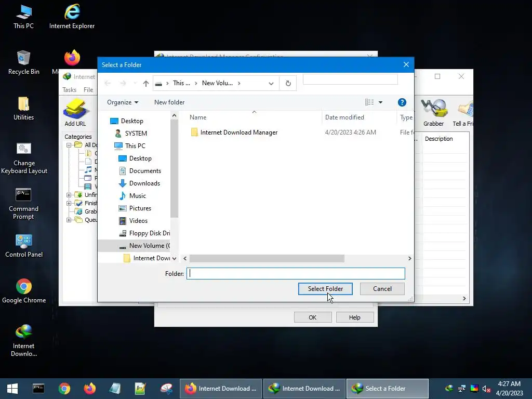Viewport: 532px width, 399px height.
Task: Select Documents in navigation pane
Action: (x=140, y=171)
